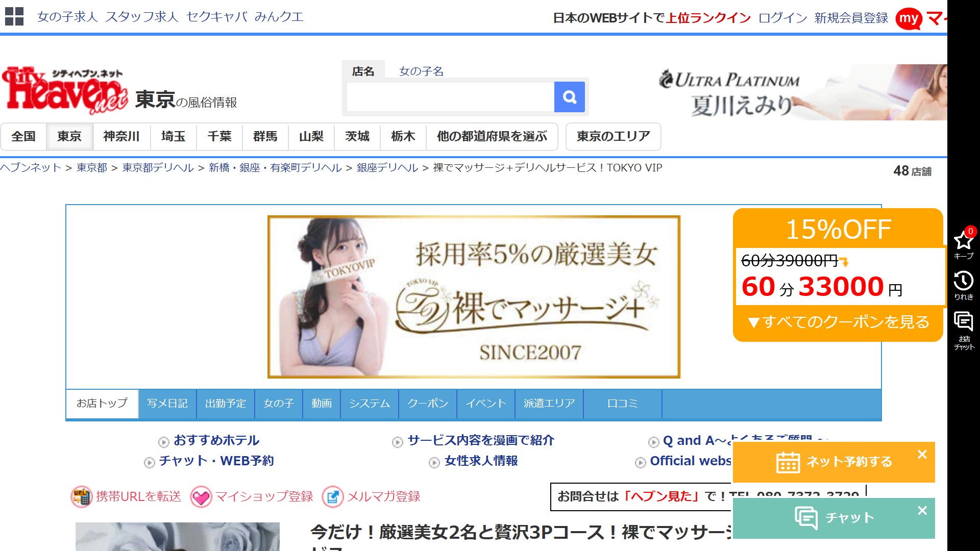Click the mobile URL transfer icon
The width and height of the screenshot is (980, 551).
click(x=81, y=496)
